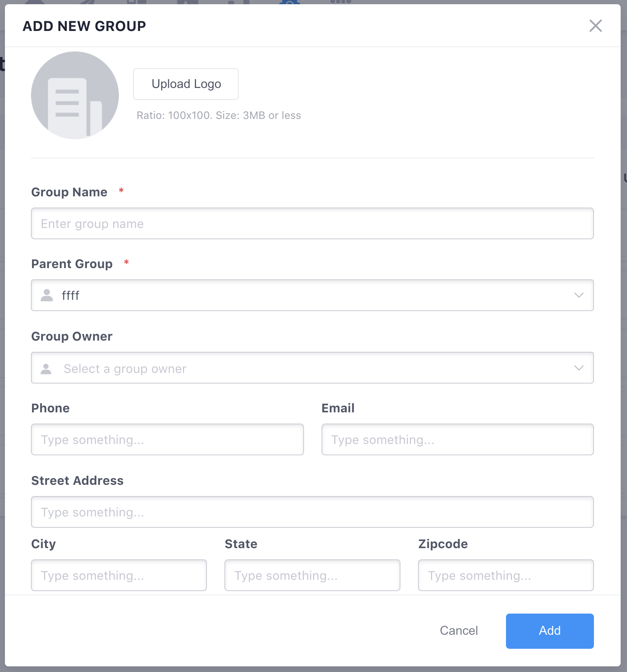This screenshot has width=627, height=672.
Task: Open the Group Owner dropdown
Action: [312, 368]
